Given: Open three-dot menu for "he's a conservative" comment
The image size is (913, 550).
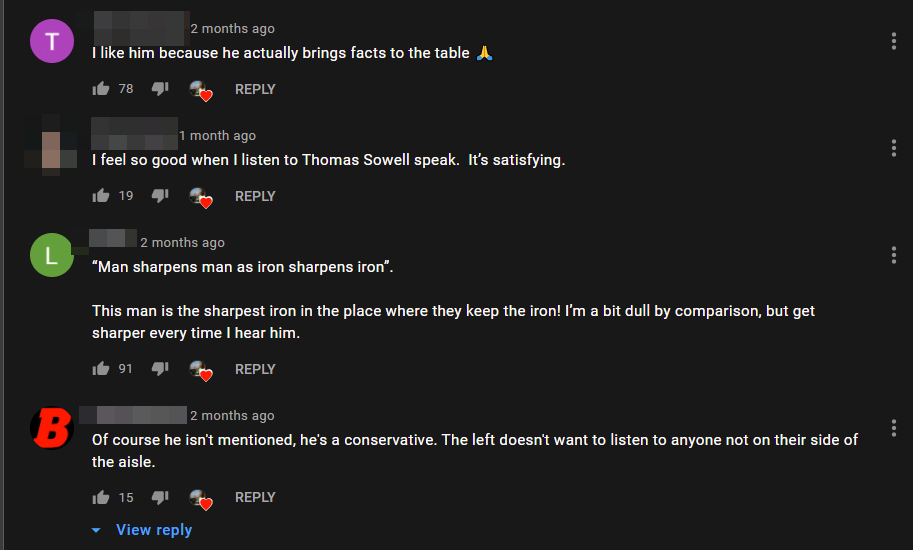Looking at the screenshot, I should pyautogui.click(x=893, y=428).
